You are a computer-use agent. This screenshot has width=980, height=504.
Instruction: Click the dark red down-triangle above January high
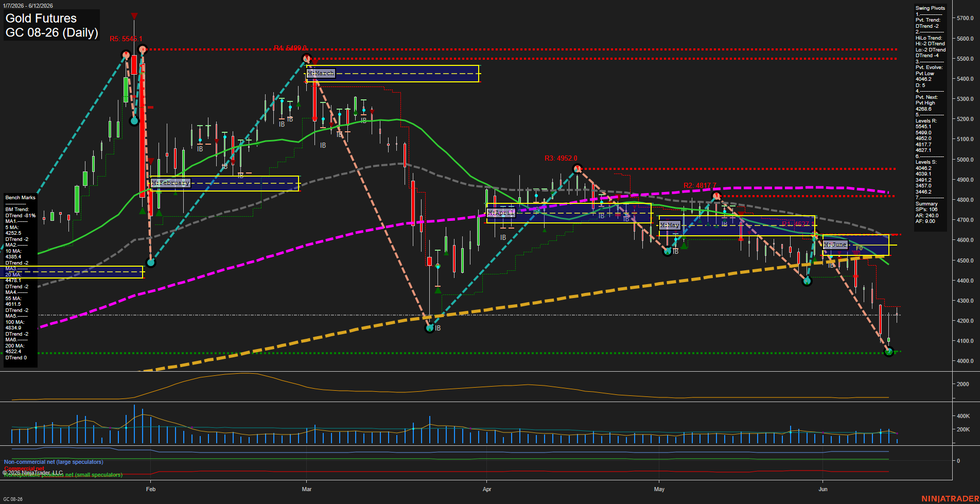point(134,16)
